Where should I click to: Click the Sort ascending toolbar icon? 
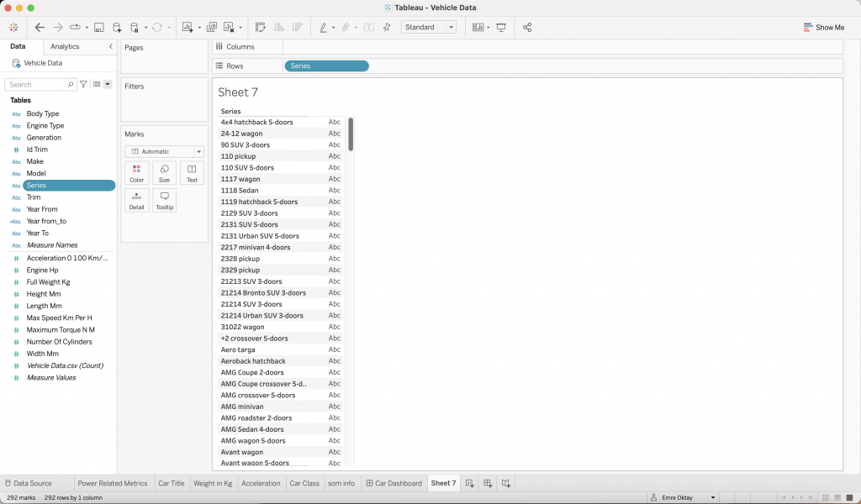pos(278,28)
